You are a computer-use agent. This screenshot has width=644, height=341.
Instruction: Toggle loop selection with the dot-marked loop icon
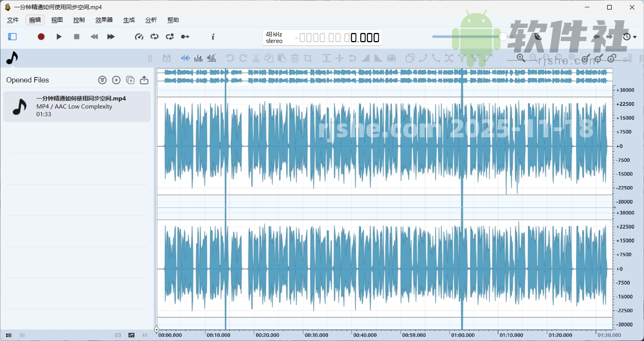pyautogui.click(x=170, y=36)
